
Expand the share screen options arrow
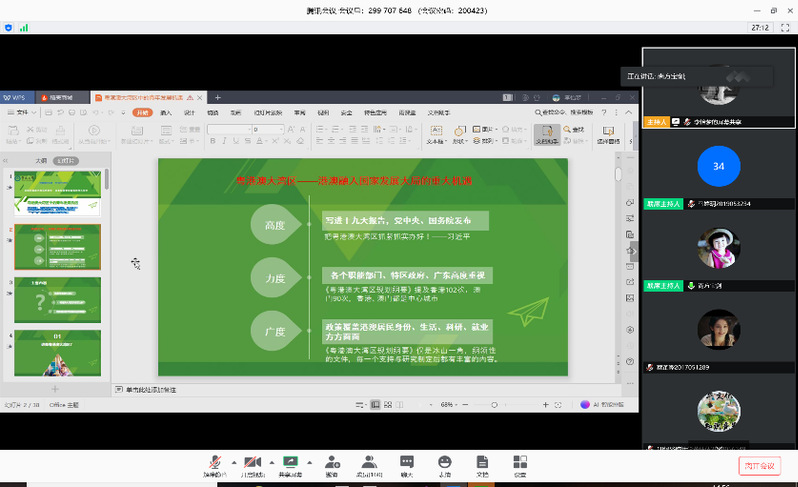(311, 462)
